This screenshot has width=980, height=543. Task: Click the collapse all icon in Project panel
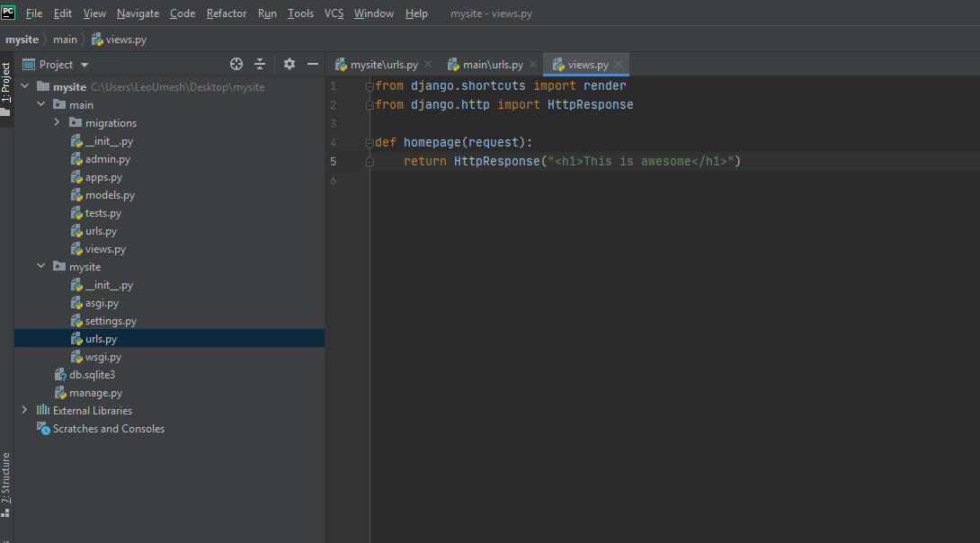tap(260, 64)
